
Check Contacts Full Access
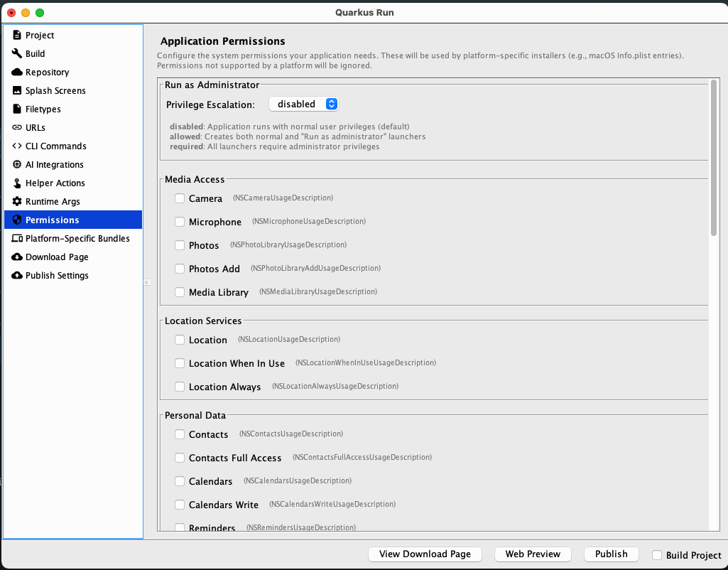point(180,458)
